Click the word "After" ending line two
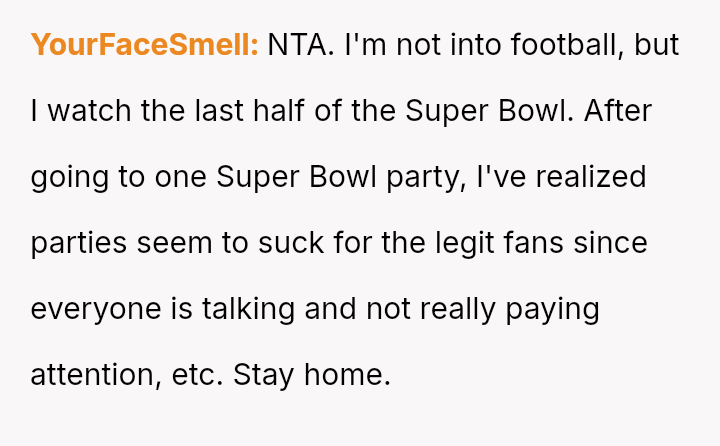The height and width of the screenshot is (446, 720). tap(618, 111)
